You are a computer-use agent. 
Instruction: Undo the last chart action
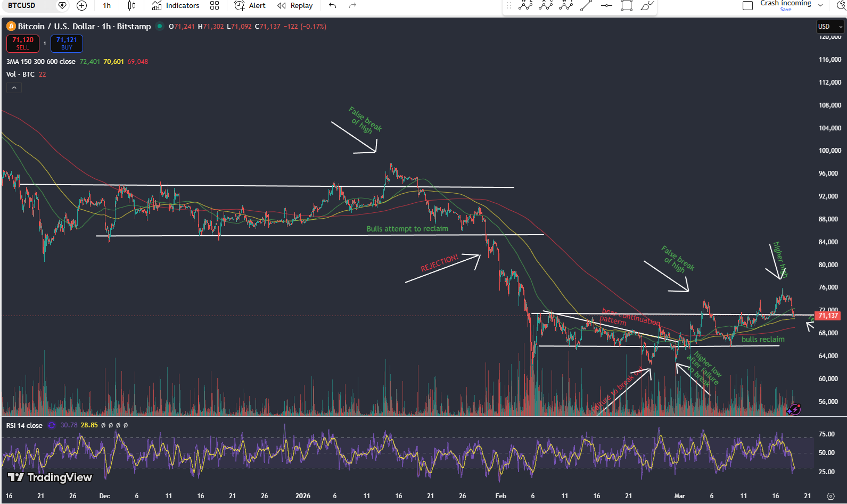tap(333, 5)
